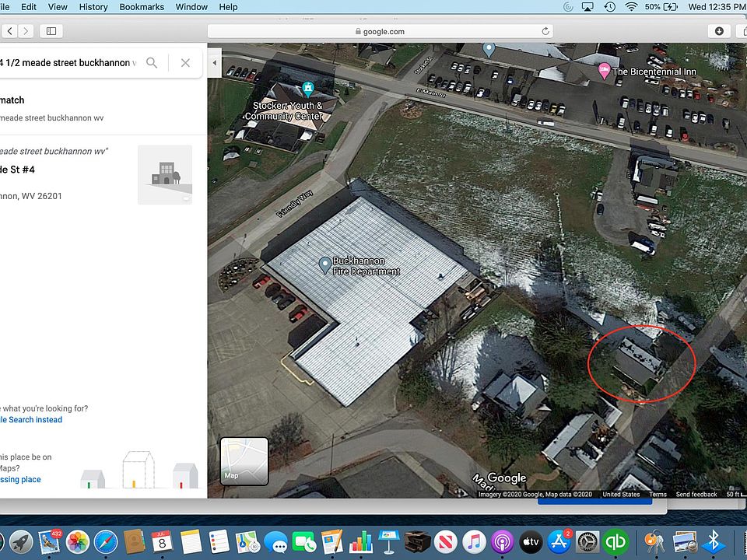Open Safari from the Dock
Screen dimensions: 747x560
coord(106,542)
